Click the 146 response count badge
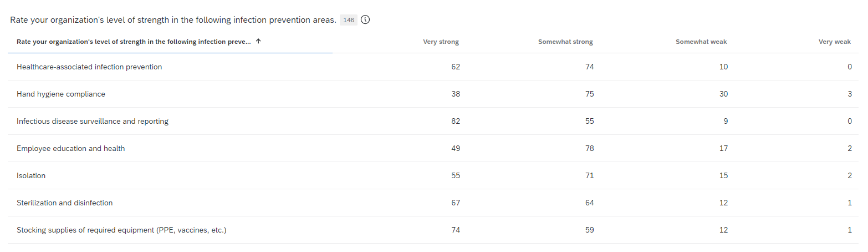The image size is (868, 252). [x=349, y=20]
